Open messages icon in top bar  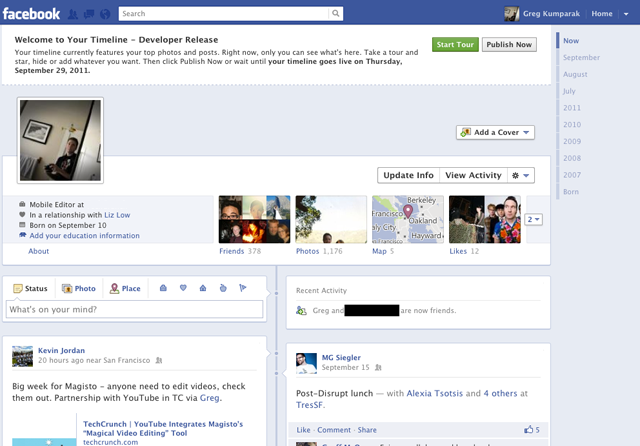(x=89, y=14)
